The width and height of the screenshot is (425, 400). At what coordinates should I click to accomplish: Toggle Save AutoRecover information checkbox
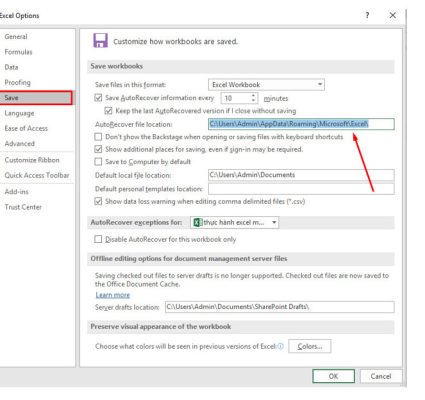[98, 98]
